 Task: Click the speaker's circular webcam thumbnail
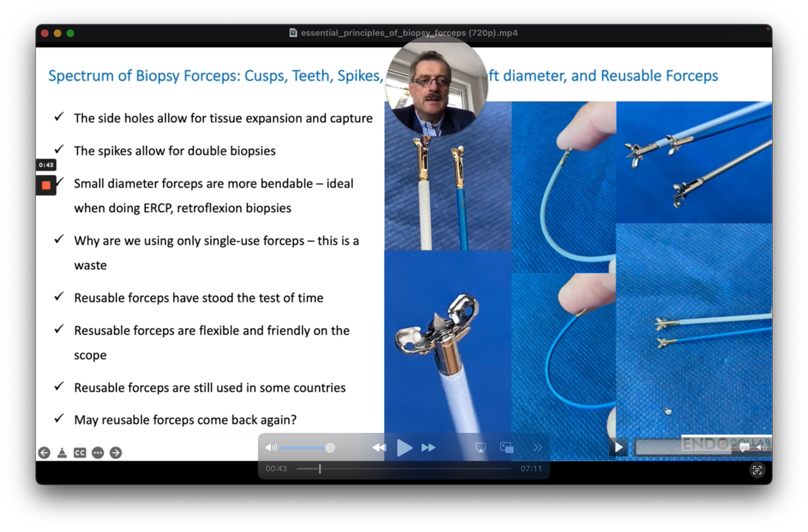[437, 86]
